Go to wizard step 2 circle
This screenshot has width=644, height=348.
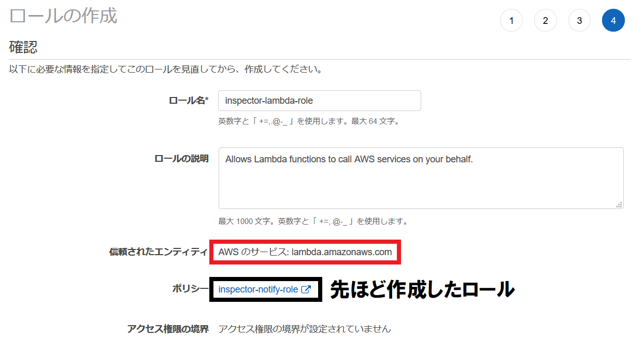[546, 21]
